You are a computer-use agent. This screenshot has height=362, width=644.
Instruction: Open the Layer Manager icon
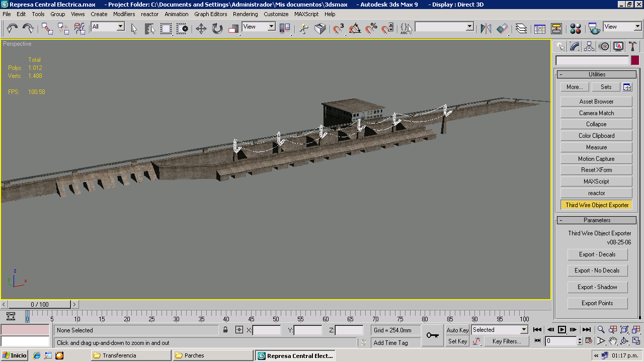pos(521,29)
